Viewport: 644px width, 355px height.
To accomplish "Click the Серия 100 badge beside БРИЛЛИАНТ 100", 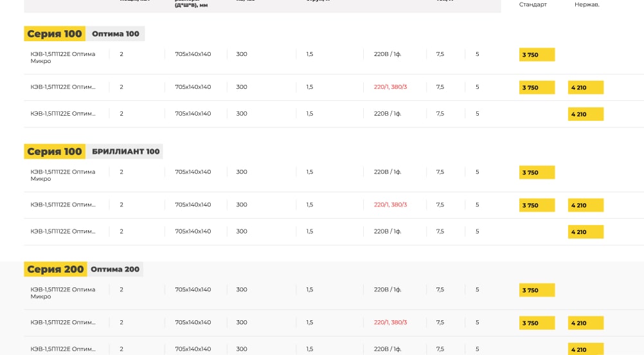I will click(x=55, y=152).
